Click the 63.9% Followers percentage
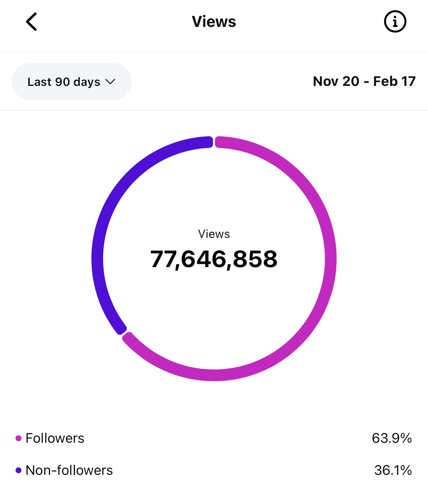This screenshot has height=504, width=428. [x=391, y=438]
